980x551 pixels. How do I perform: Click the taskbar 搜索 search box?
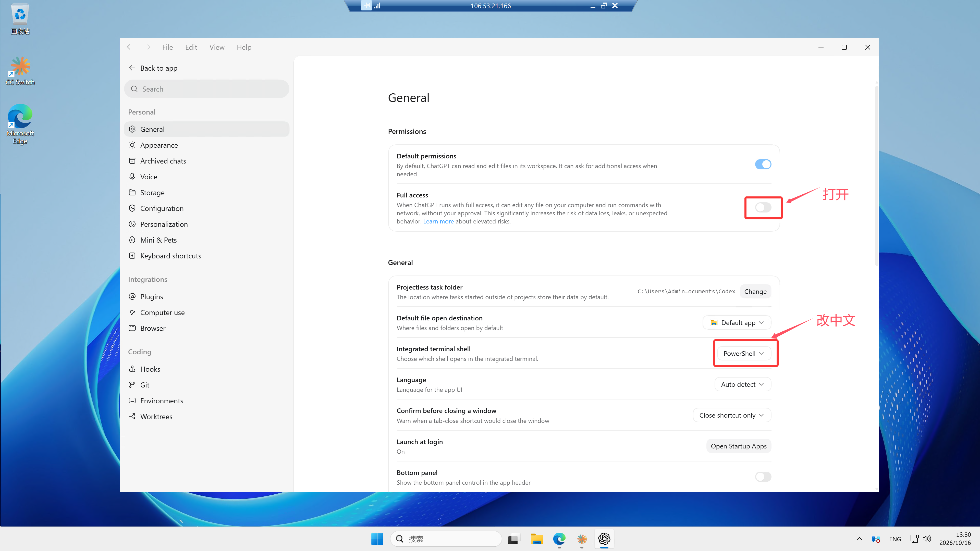(446, 539)
